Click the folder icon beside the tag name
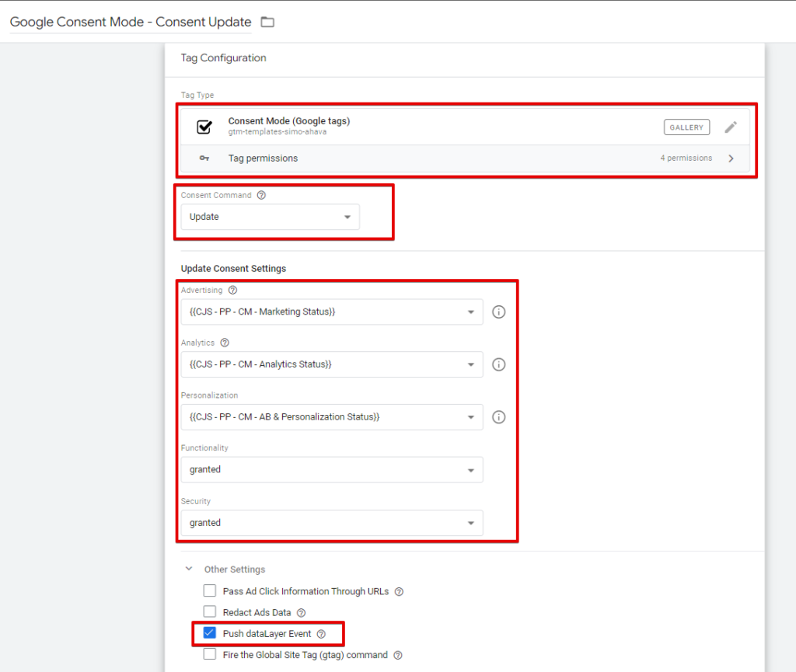The height and width of the screenshot is (672, 796). [267, 22]
